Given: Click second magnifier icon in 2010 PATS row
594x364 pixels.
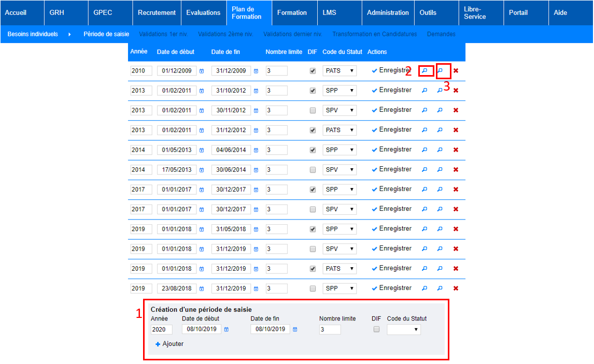Looking at the screenshot, I should pyautogui.click(x=440, y=70).
